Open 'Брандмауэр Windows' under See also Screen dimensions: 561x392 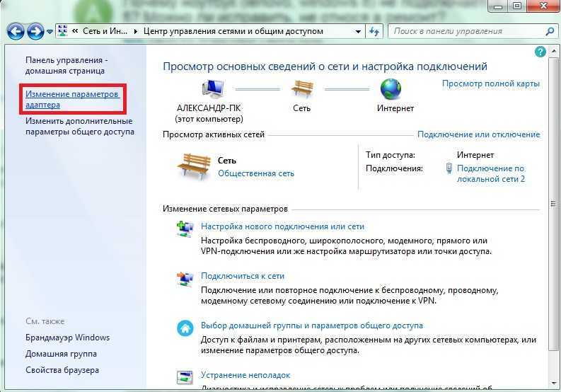coord(67,338)
